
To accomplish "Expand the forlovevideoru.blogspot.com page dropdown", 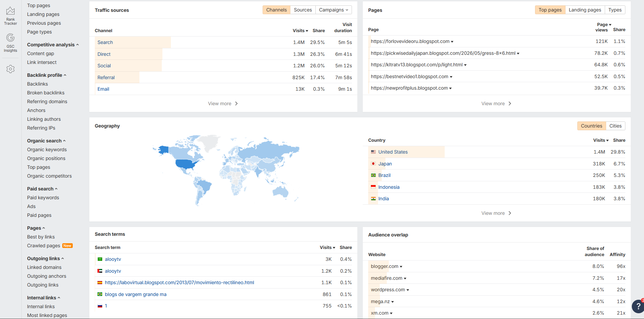I will 452,42.
